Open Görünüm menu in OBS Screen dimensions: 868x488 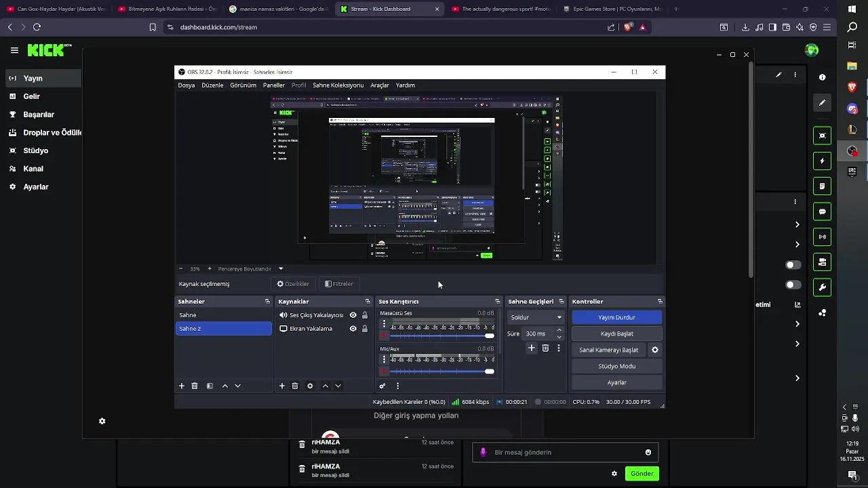243,85
